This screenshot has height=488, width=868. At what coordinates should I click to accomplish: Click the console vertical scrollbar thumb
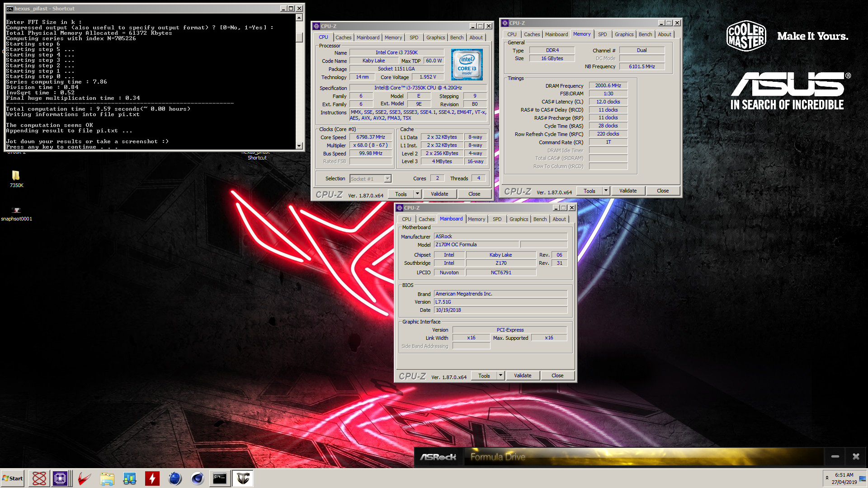[x=299, y=37]
